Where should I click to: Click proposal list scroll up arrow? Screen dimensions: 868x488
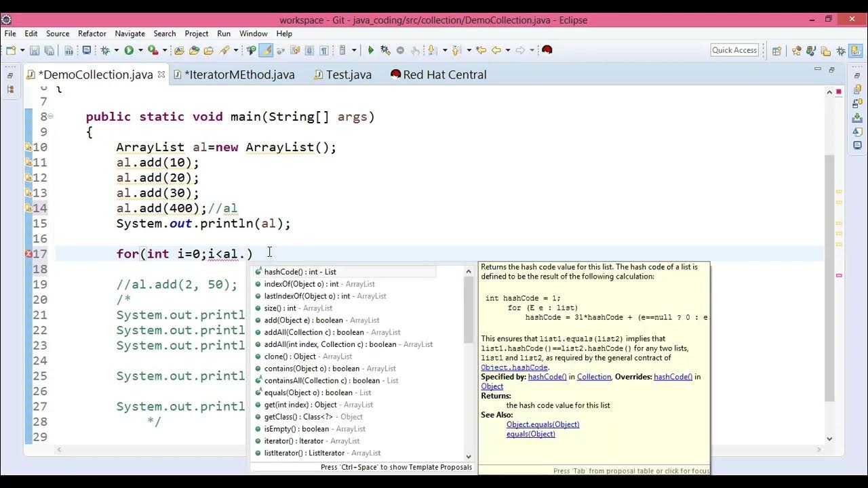pyautogui.click(x=468, y=272)
